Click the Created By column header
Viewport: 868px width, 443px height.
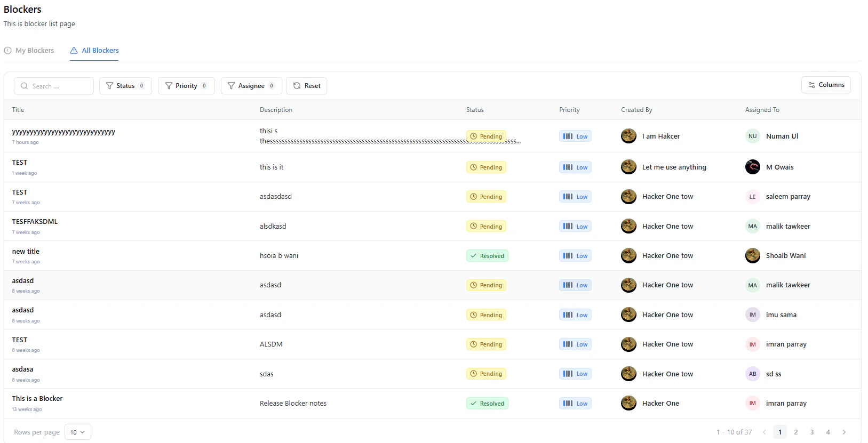[636, 110]
